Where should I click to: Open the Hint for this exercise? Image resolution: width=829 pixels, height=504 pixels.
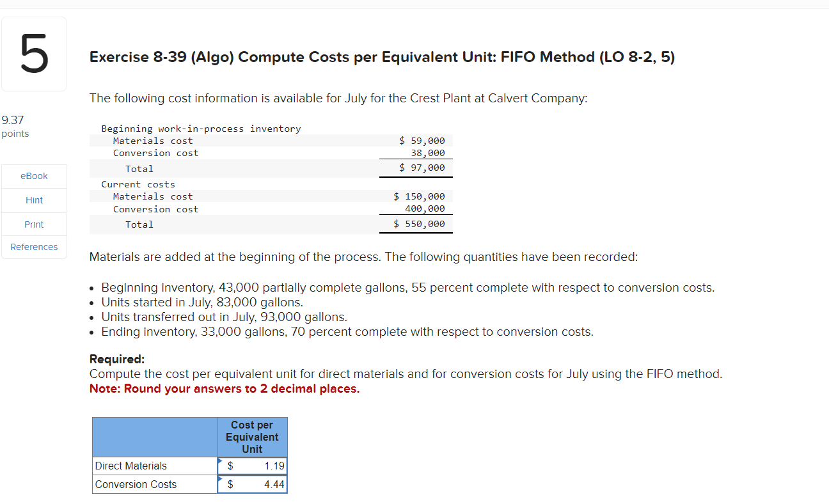34,200
